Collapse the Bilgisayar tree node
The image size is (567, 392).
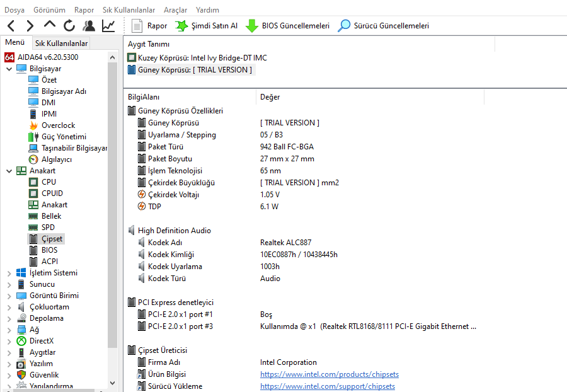point(9,69)
